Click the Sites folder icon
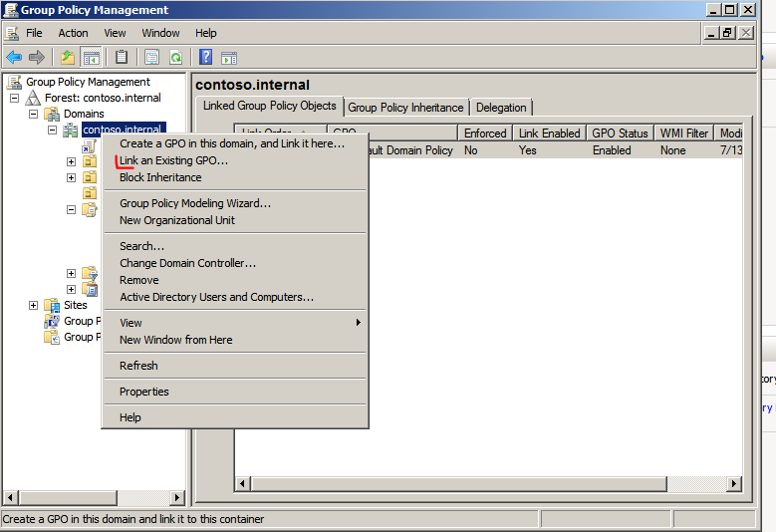This screenshot has width=776, height=532. [x=52, y=305]
